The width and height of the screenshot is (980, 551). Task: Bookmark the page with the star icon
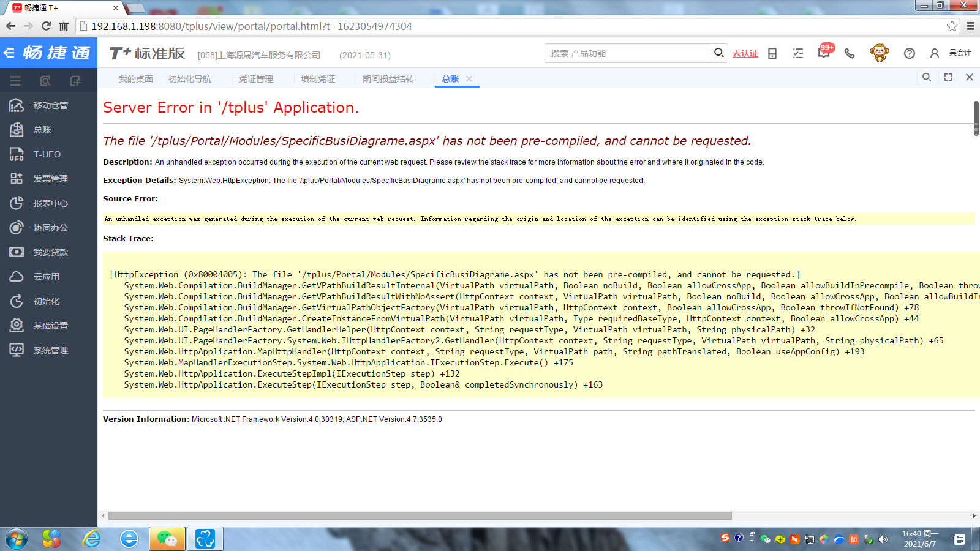(952, 26)
